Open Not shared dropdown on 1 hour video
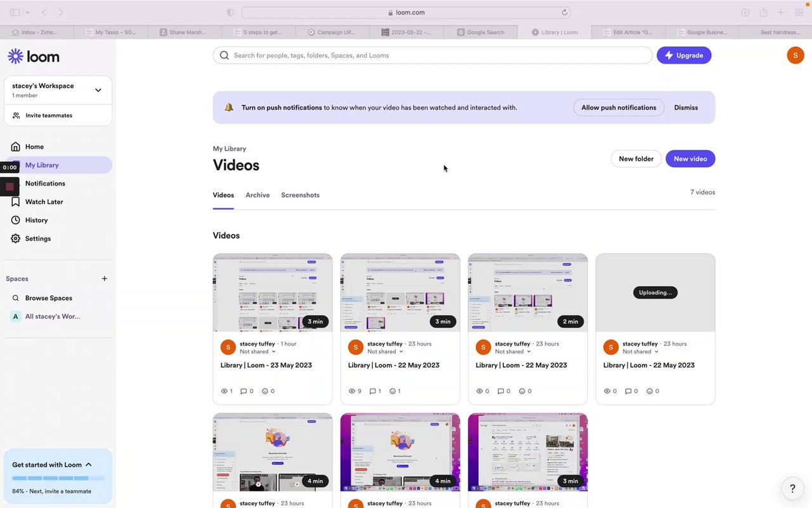The image size is (812, 508). tap(258, 352)
